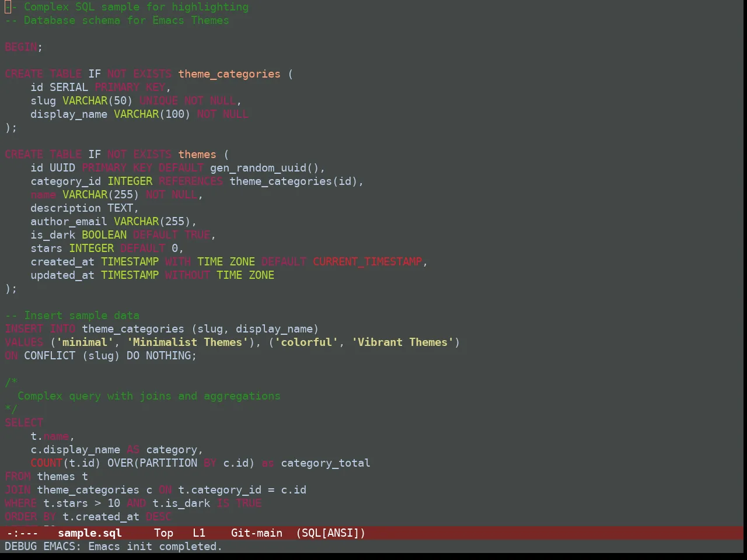The width and height of the screenshot is (747, 560).
Task: Click the FROM keyword
Action: [x=18, y=477]
